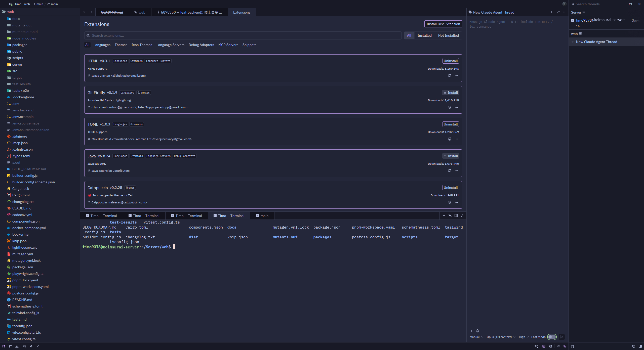644x350 pixels.
Task: Expand the agent panel to full size
Action: 558,12
